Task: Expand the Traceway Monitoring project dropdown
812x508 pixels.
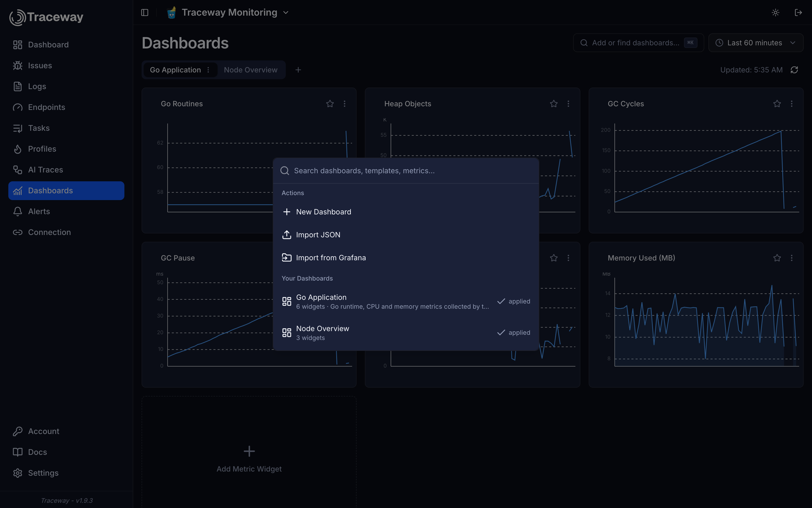Action: coord(228,13)
